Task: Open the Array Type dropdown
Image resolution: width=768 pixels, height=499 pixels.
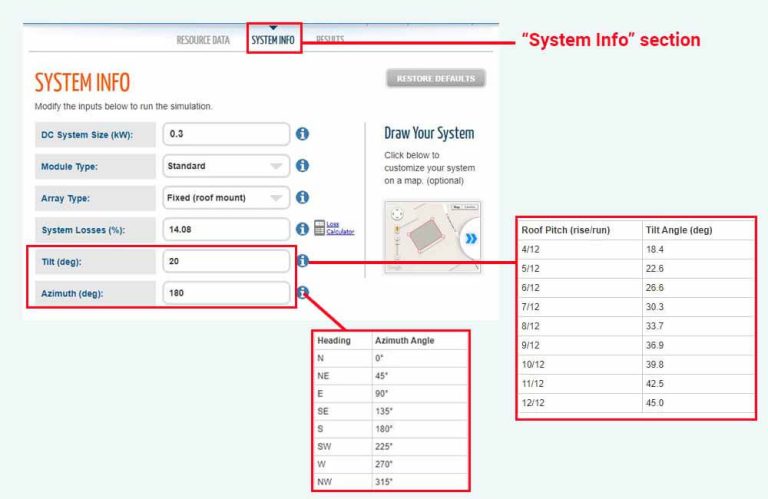Action: [225, 198]
